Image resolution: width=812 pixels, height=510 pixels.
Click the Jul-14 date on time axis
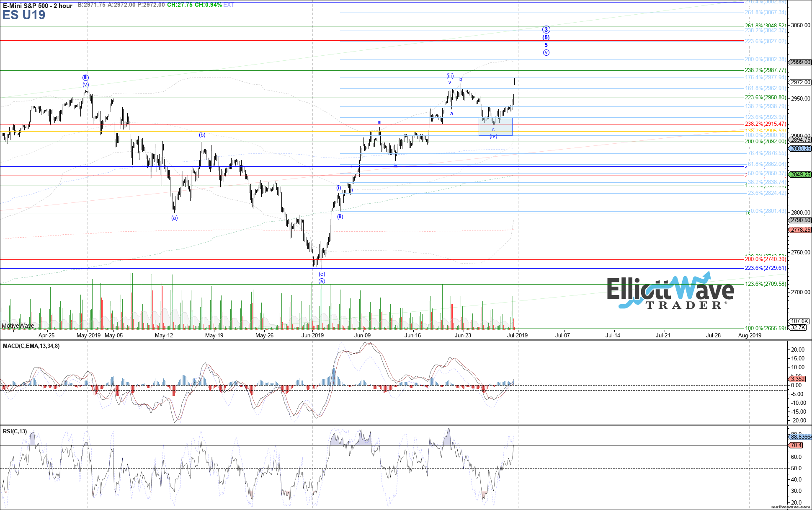[x=613, y=335]
